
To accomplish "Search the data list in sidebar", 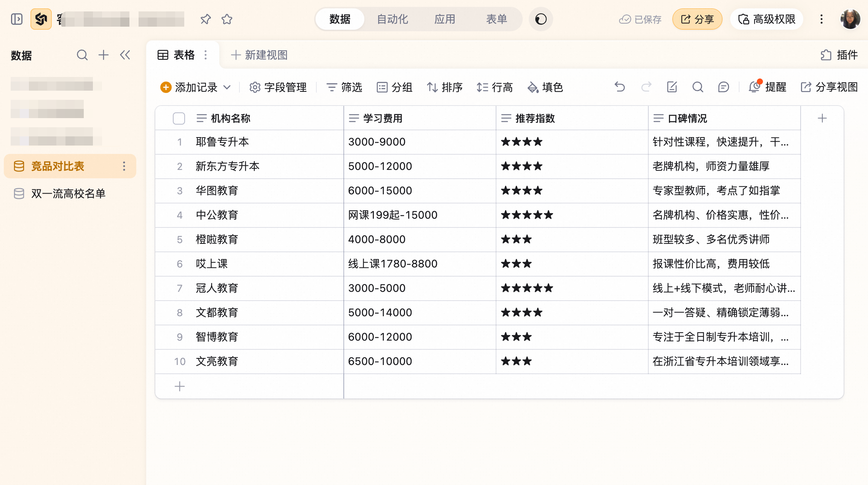I will pyautogui.click(x=82, y=55).
